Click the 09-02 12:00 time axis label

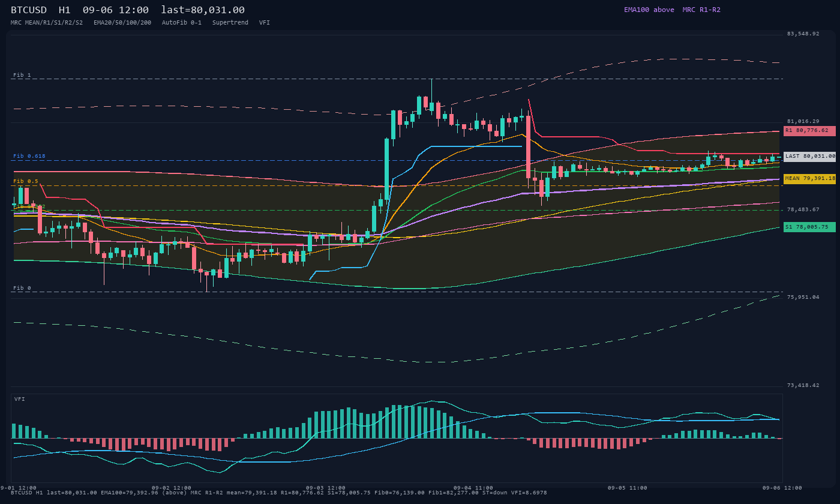(x=172, y=488)
